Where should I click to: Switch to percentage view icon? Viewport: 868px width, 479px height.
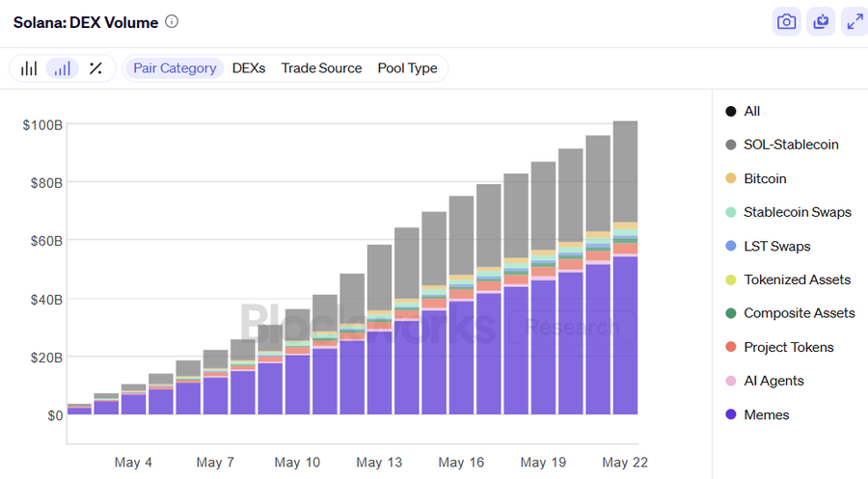[x=95, y=68]
